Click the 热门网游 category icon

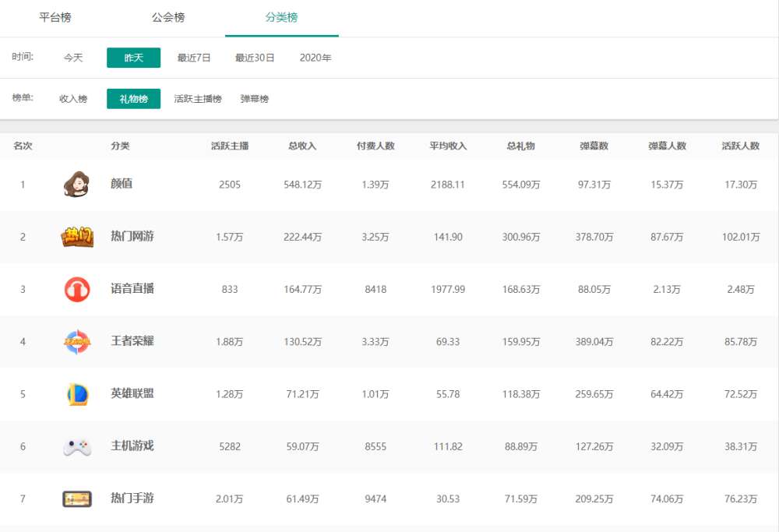click(x=77, y=237)
